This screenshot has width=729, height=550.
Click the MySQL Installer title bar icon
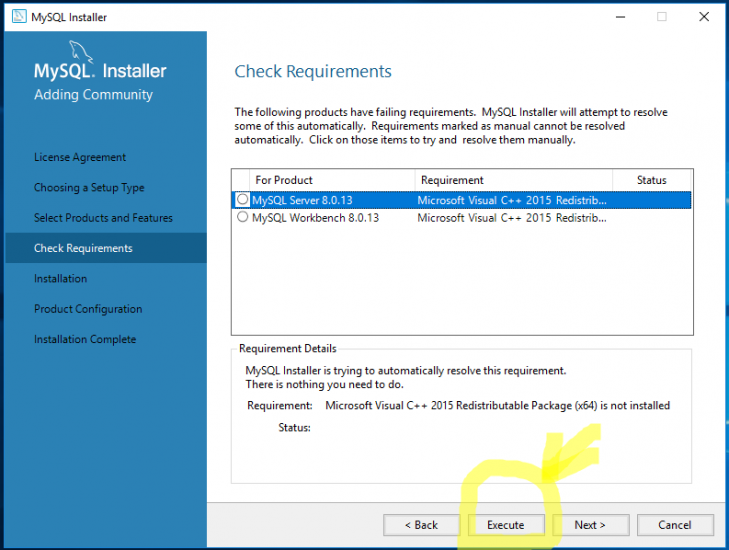pyautogui.click(x=19, y=17)
